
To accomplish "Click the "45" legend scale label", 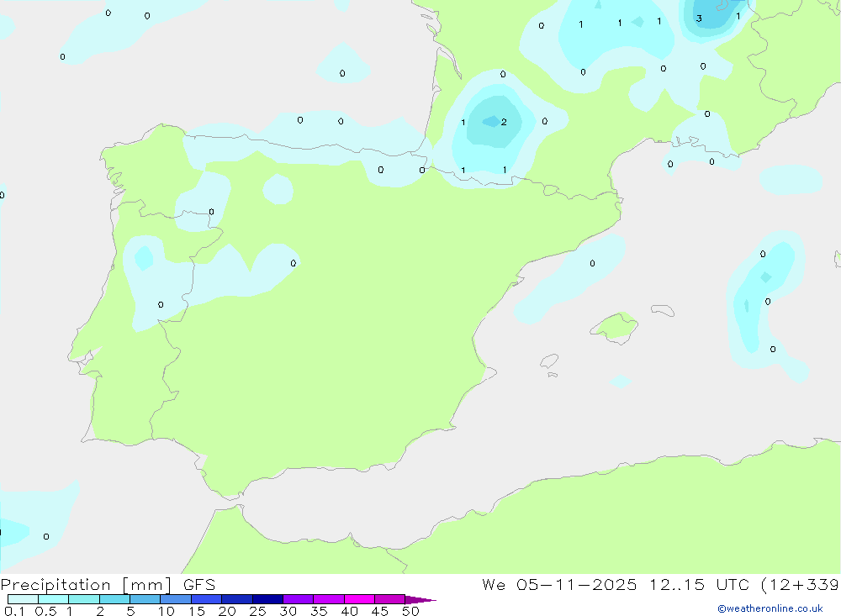I will click(380, 611).
